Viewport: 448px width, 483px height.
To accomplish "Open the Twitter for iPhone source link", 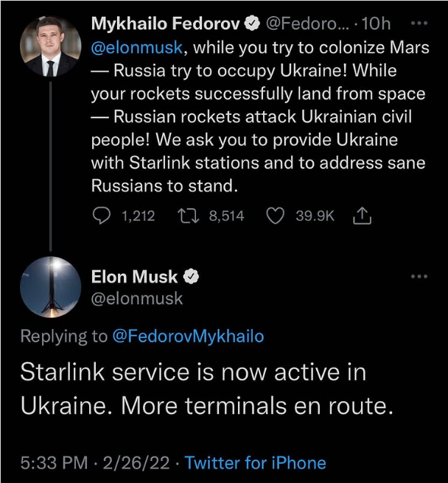I will click(x=255, y=463).
